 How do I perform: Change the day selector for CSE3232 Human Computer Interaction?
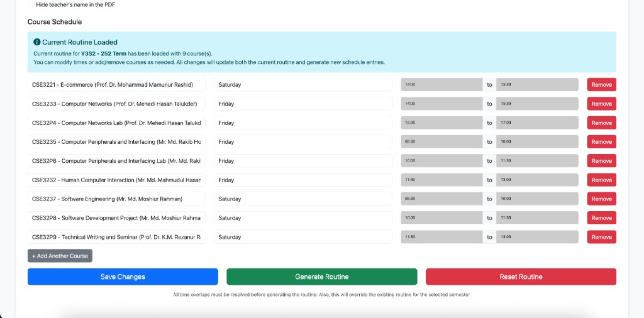click(x=303, y=180)
